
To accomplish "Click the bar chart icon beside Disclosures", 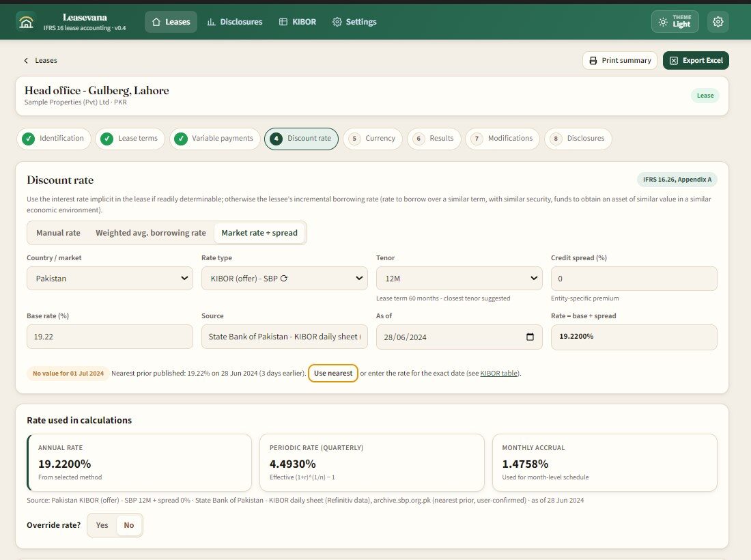I will [211, 22].
